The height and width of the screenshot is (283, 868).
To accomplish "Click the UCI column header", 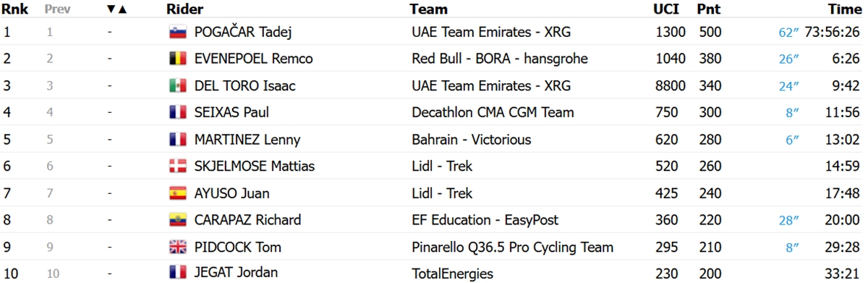I will (664, 9).
